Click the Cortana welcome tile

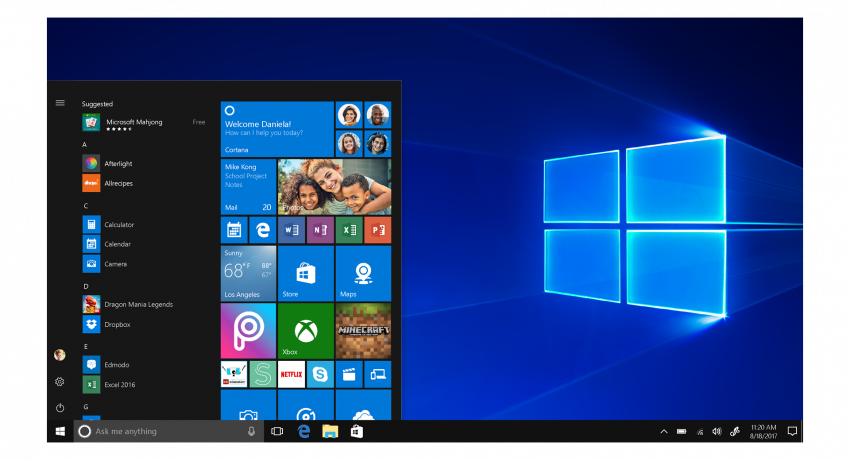(277, 129)
